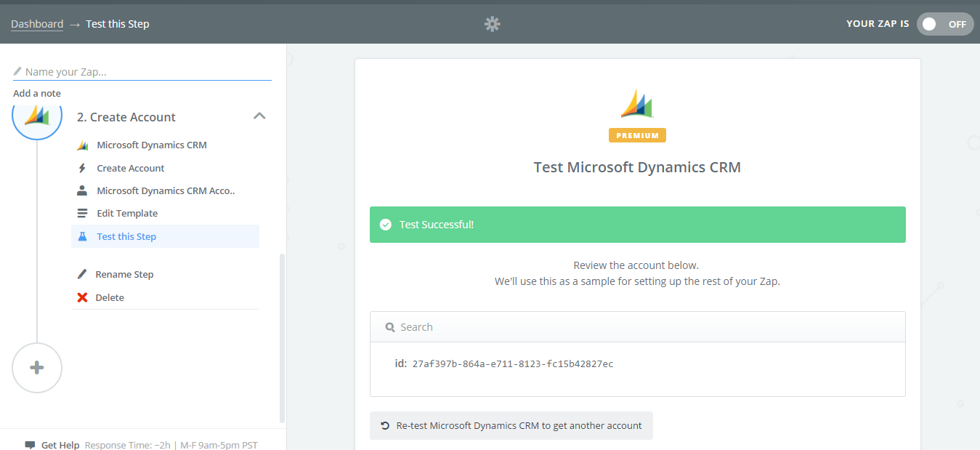Click the Dynamics CRM step circle icon

[37, 116]
